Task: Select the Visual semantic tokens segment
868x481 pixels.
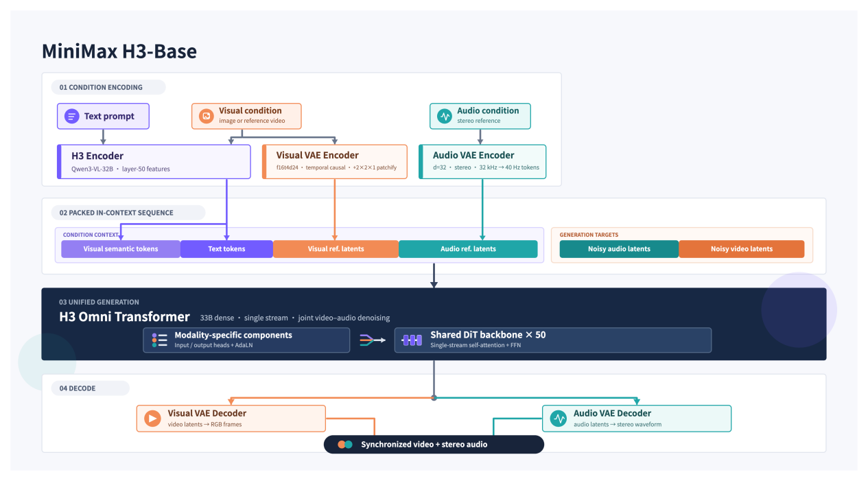Action: [121, 249]
